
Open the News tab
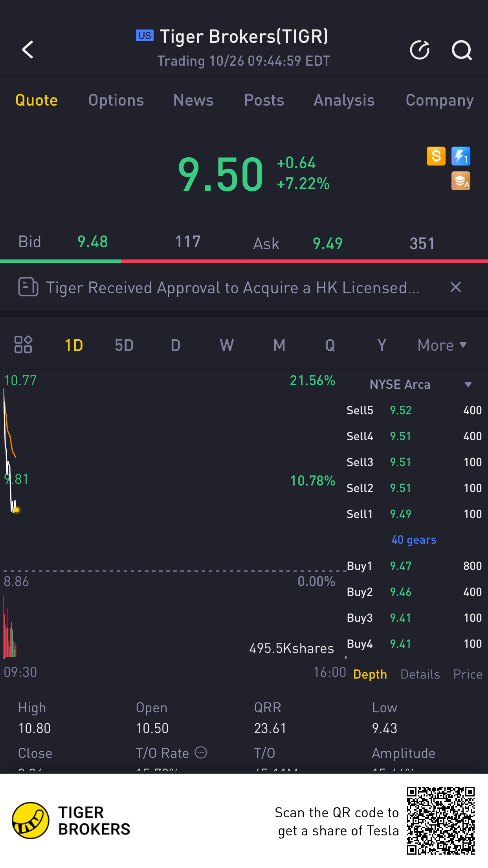click(x=193, y=100)
